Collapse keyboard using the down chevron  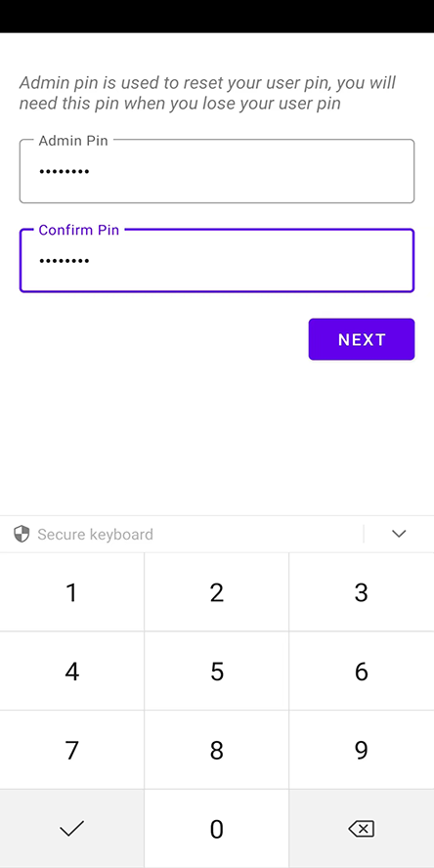pyautogui.click(x=399, y=534)
